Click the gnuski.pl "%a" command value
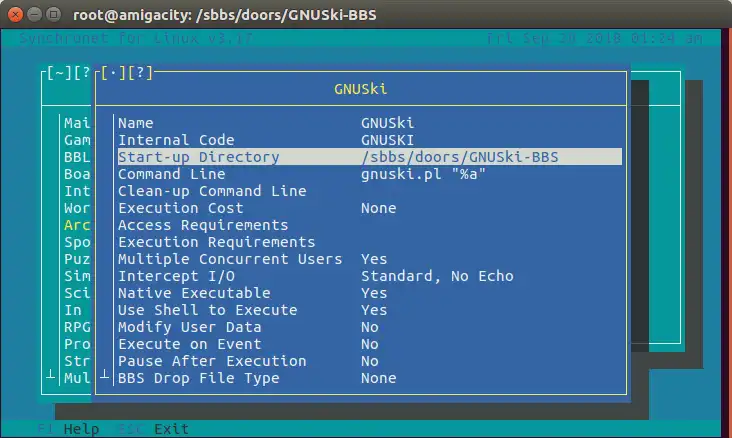This screenshot has height=438, width=732. point(423,174)
